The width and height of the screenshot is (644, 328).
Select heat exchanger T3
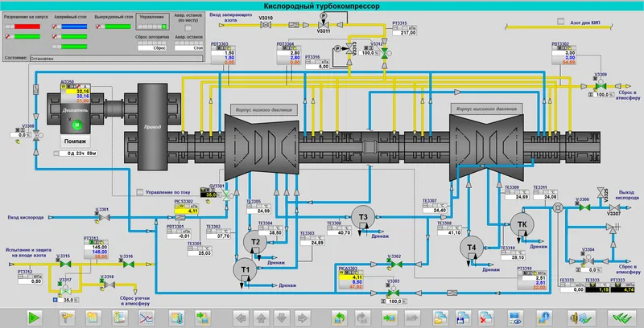[363, 217]
